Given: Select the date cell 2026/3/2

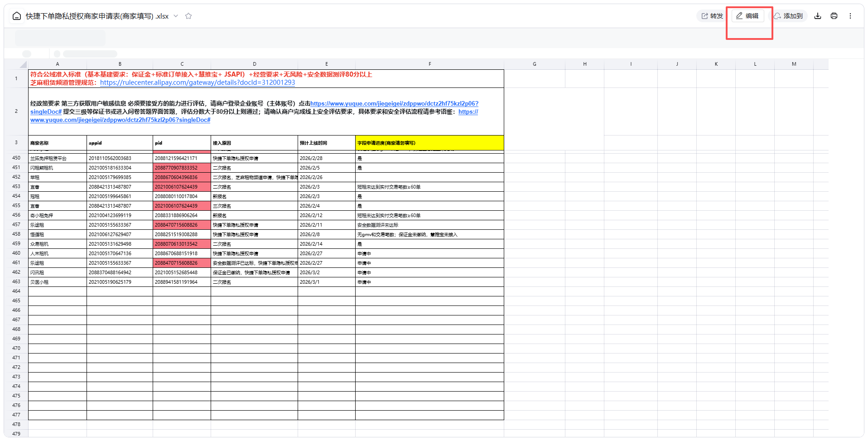Looking at the screenshot, I should (326, 272).
